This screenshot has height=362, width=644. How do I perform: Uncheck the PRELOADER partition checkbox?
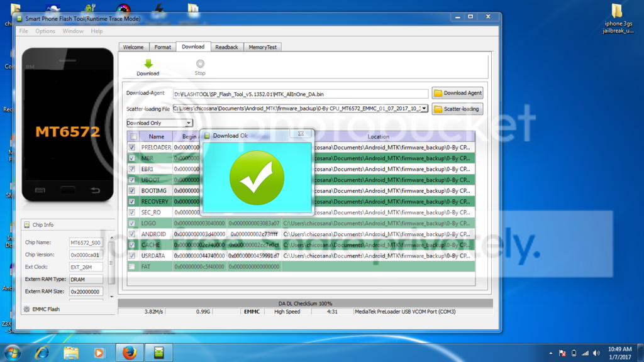click(132, 147)
